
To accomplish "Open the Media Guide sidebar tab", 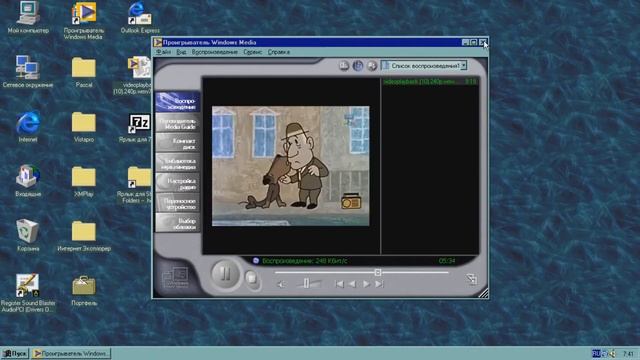I will 178,123.
